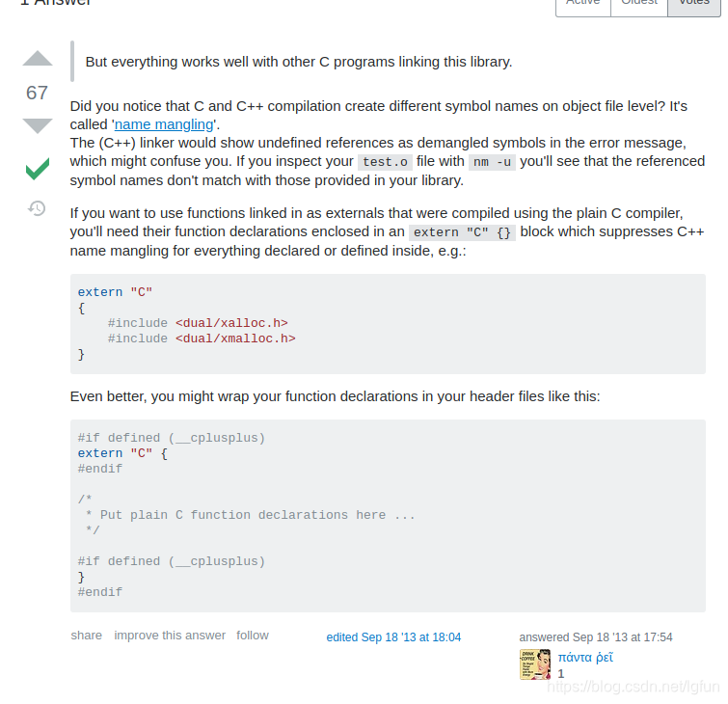Viewport: 728px width, 704px height.
Task: Click the '#include <dual/xalloc.h>' code line
Action: pyautogui.click(x=198, y=323)
